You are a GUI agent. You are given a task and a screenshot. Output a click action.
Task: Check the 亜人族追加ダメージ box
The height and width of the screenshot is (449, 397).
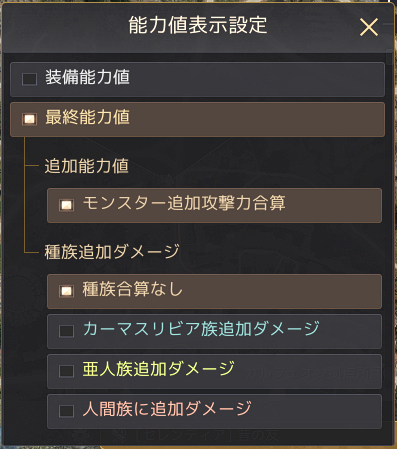pos(66,371)
